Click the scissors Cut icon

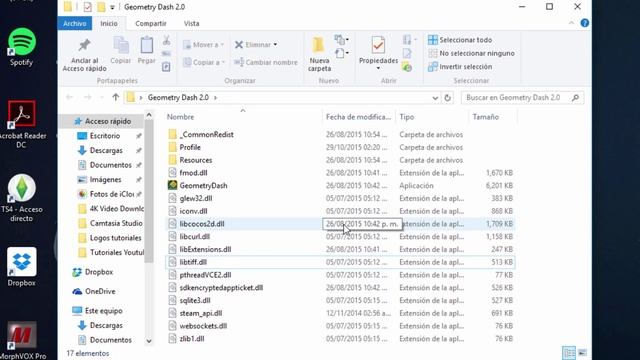[x=166, y=40]
